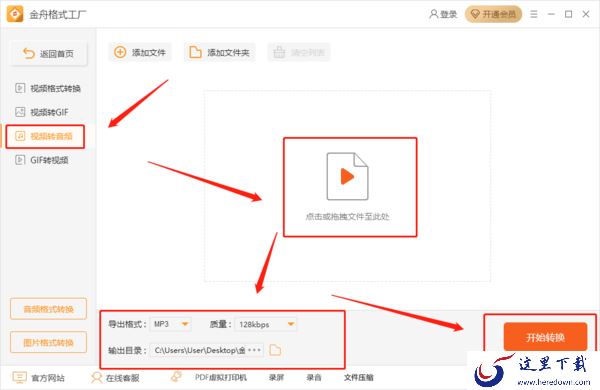Click the 添加文件 plus icon
Viewport: 600px width, 390px height.
tap(120, 52)
